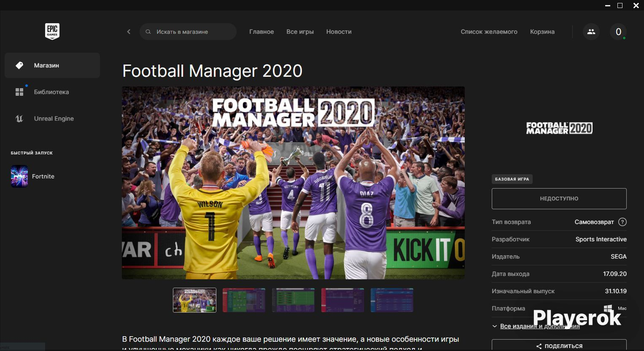Click the Базовая игра badge
Image resolution: width=644 pixels, height=351 pixels.
(x=512, y=179)
